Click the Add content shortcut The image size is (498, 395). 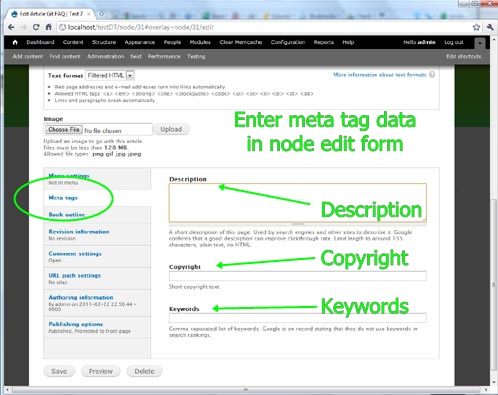(28, 56)
